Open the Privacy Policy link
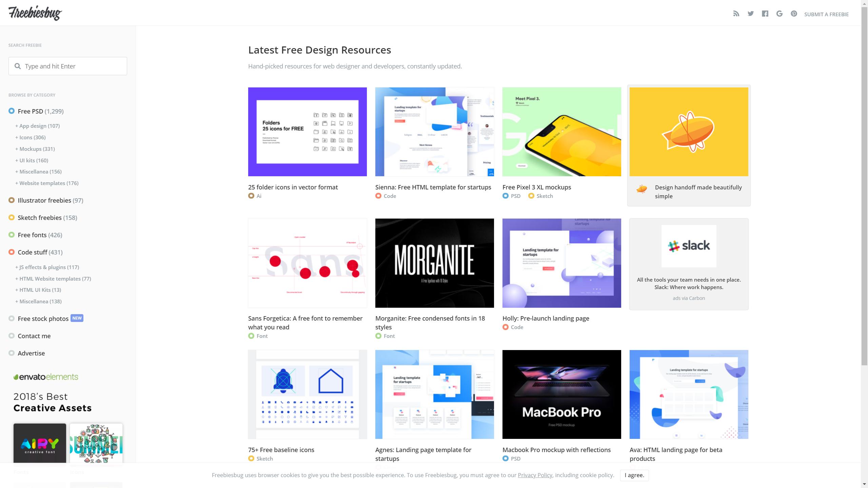This screenshot has height=488, width=868. tap(535, 475)
